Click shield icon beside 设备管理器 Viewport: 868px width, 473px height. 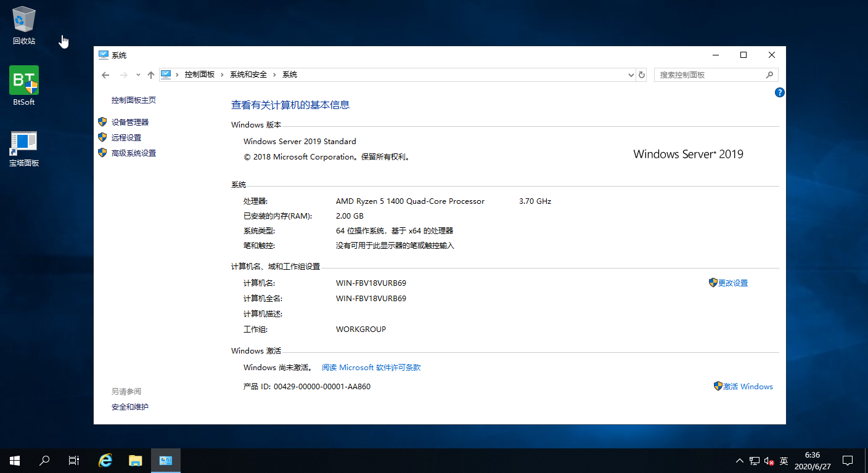point(102,122)
